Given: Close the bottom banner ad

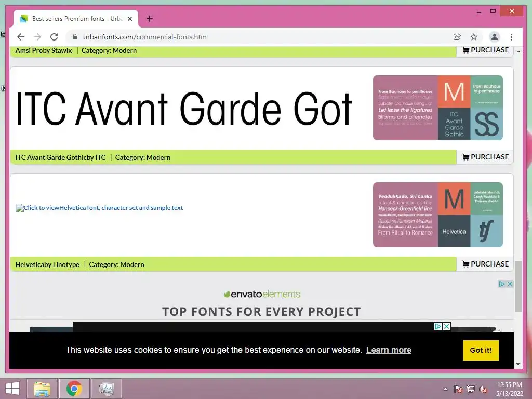Looking at the screenshot, I should tap(447, 326).
